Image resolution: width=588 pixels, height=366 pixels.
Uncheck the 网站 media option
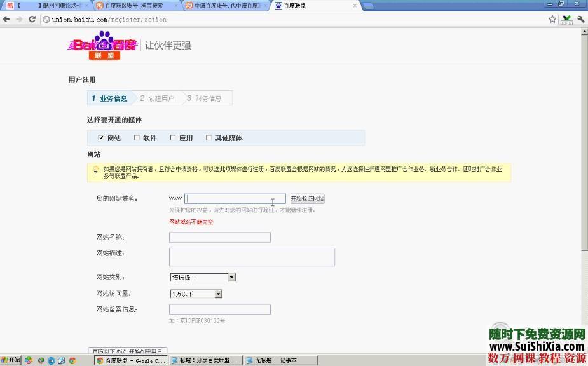coord(100,137)
